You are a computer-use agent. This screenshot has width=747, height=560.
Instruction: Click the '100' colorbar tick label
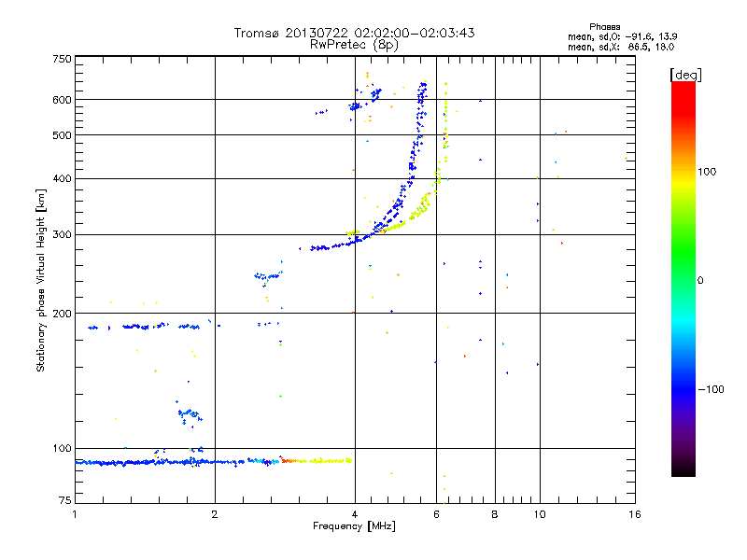[707, 172]
